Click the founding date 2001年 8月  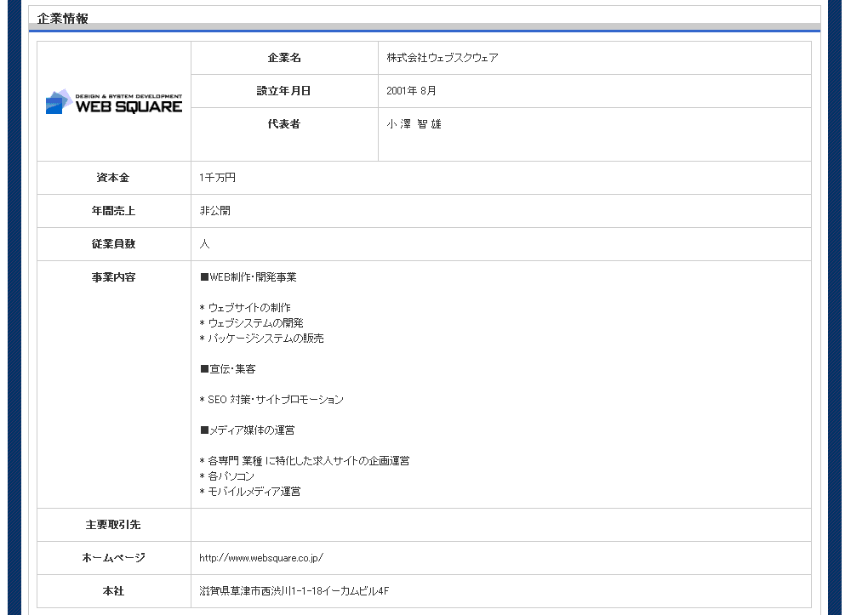pyautogui.click(x=411, y=90)
